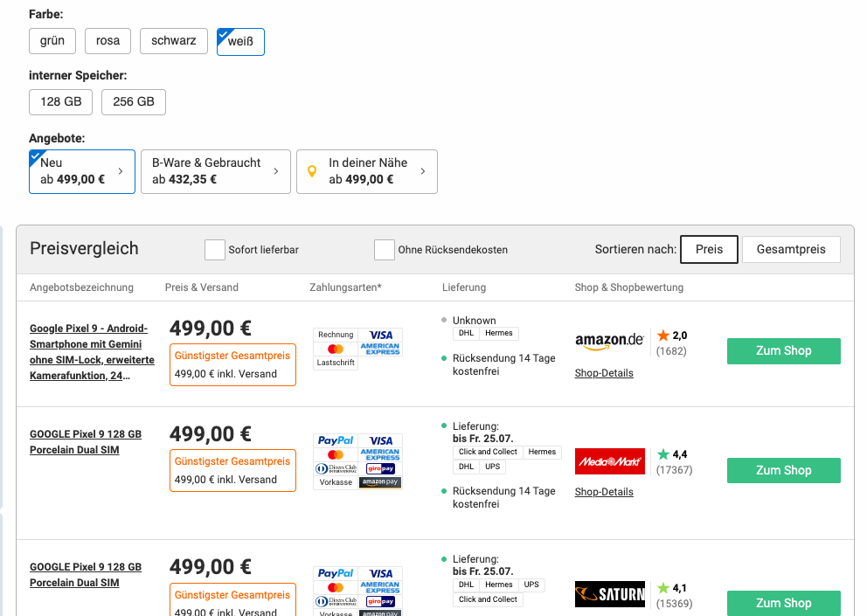Click the Mastercard icon in the MediaMarkt offer
The width and height of the screenshot is (867, 616).
pos(336,454)
